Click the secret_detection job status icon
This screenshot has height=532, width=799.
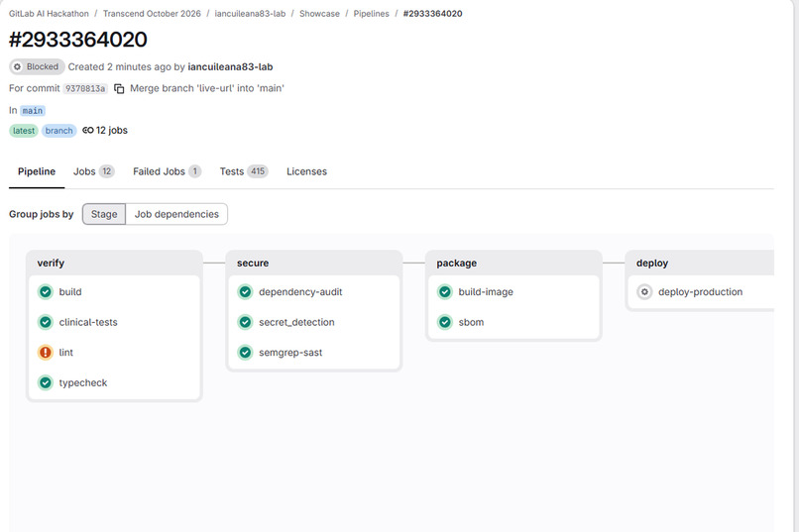pos(245,322)
